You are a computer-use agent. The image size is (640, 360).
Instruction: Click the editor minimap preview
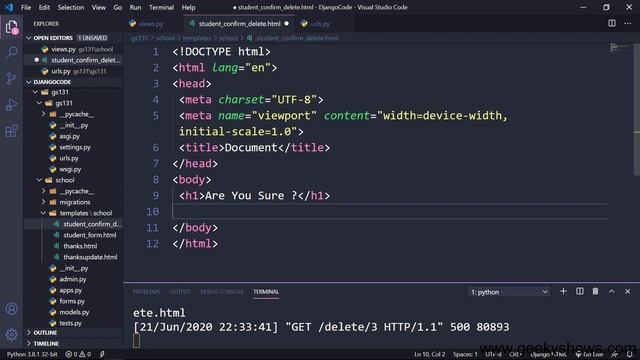tap(620, 48)
